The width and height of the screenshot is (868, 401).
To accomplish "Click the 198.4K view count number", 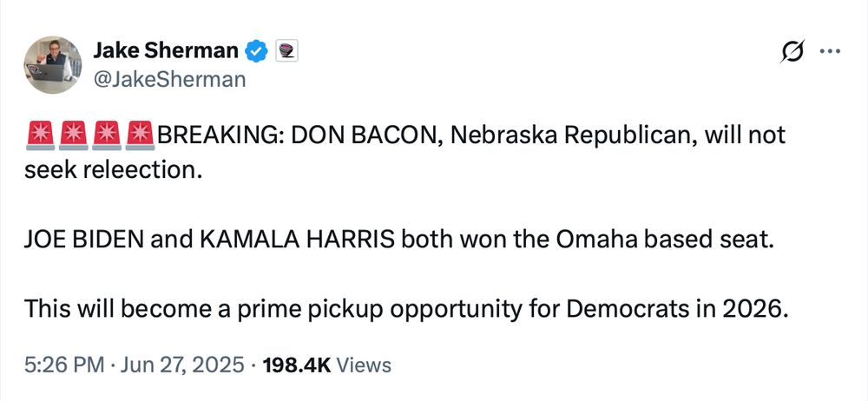I will coord(294,365).
